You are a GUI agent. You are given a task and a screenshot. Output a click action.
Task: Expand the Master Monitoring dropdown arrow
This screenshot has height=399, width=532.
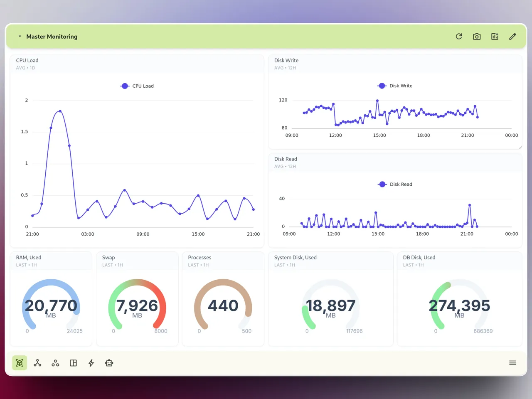tap(19, 36)
